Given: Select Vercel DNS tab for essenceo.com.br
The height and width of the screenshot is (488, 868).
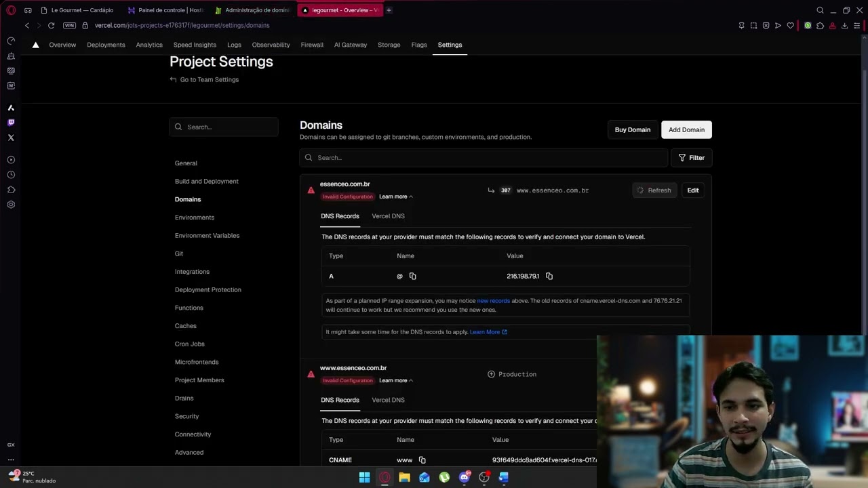Looking at the screenshot, I should [388, 216].
